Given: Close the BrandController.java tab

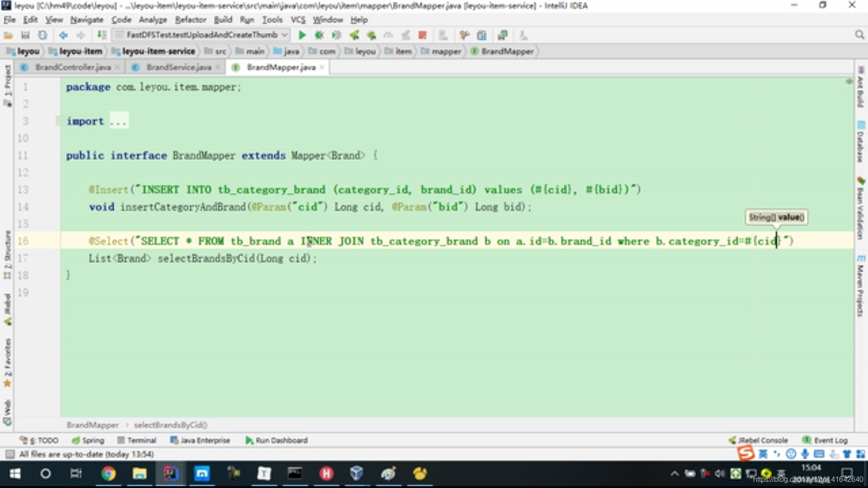Looking at the screenshot, I should (118, 67).
